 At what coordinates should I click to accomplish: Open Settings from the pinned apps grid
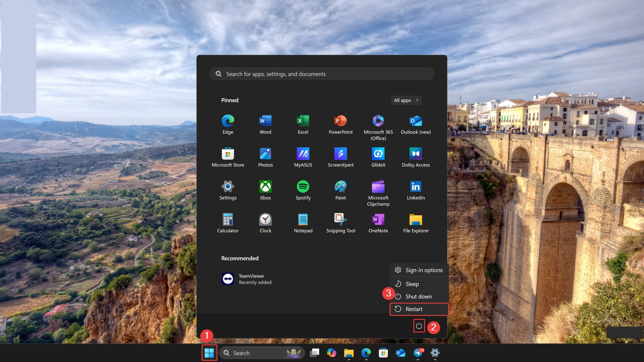pos(228,191)
